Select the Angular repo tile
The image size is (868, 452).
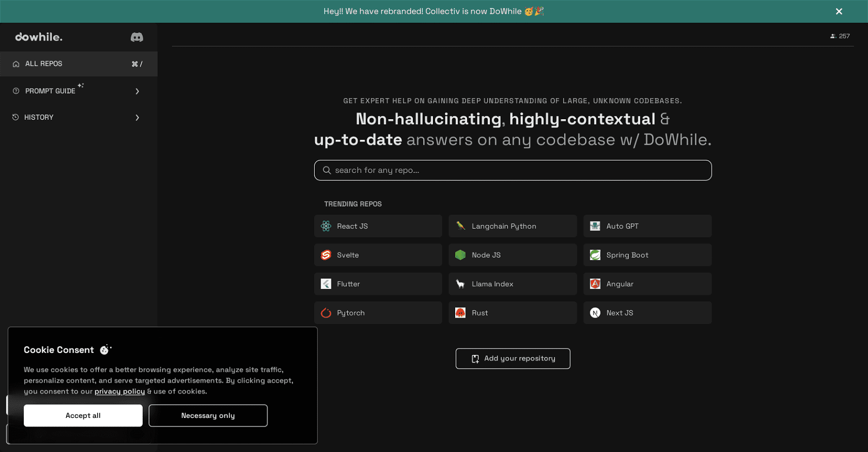pyautogui.click(x=647, y=284)
